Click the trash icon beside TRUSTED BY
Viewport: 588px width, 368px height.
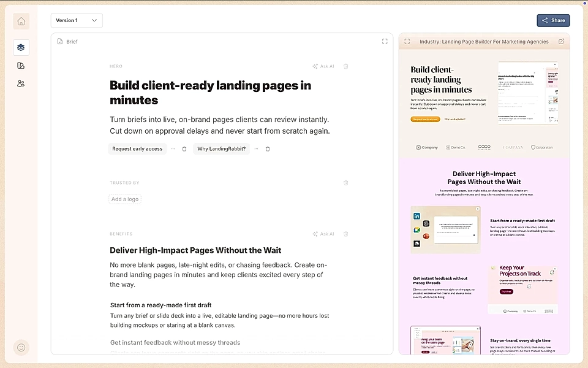pyautogui.click(x=346, y=183)
